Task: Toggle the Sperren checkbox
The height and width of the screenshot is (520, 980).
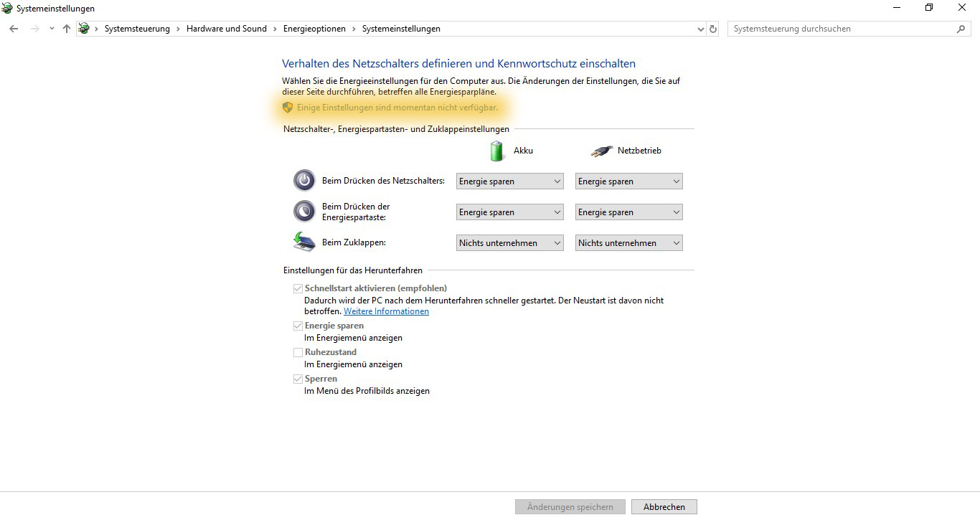Action: [x=298, y=379]
